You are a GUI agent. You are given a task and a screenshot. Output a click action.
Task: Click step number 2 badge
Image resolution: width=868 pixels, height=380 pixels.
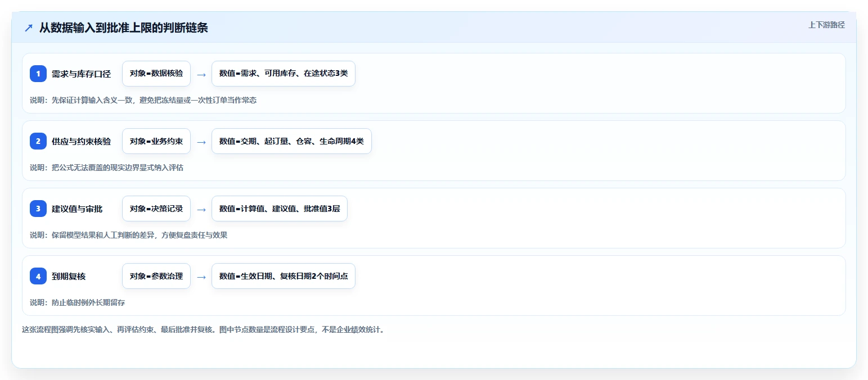38,141
